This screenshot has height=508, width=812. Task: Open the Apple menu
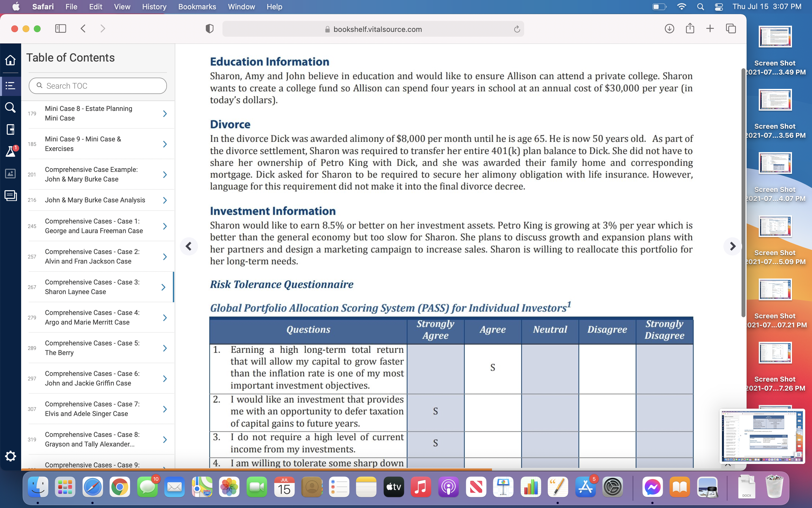click(x=16, y=7)
